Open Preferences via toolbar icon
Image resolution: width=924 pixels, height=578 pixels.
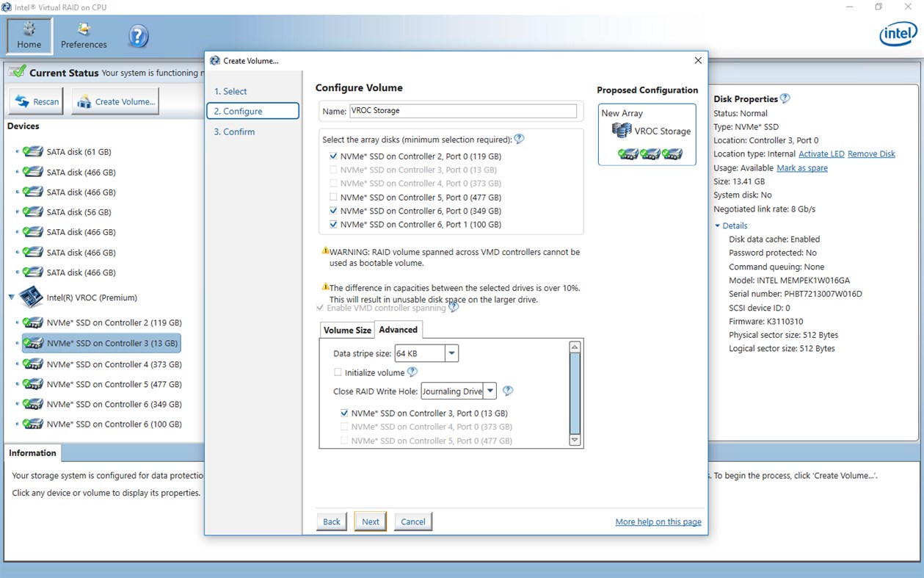tap(83, 33)
